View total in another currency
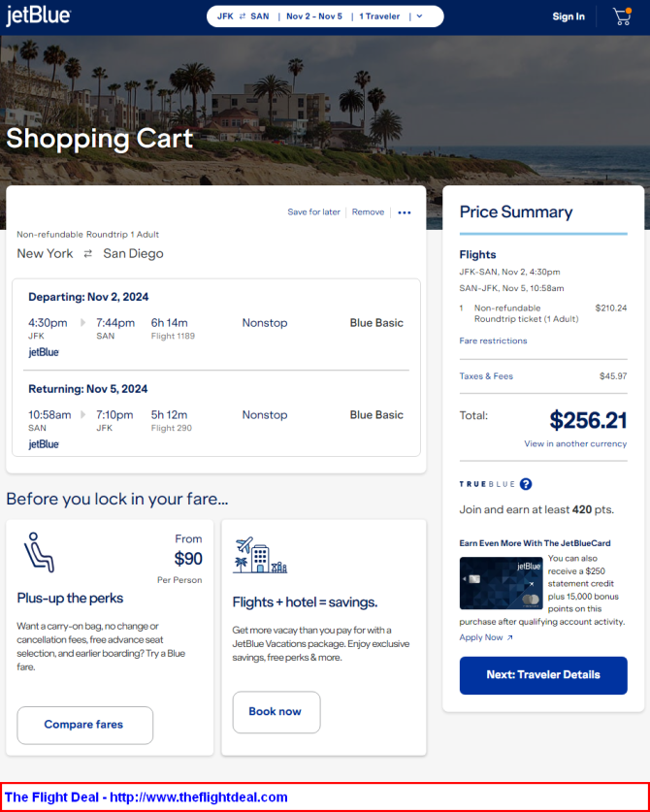 (575, 443)
